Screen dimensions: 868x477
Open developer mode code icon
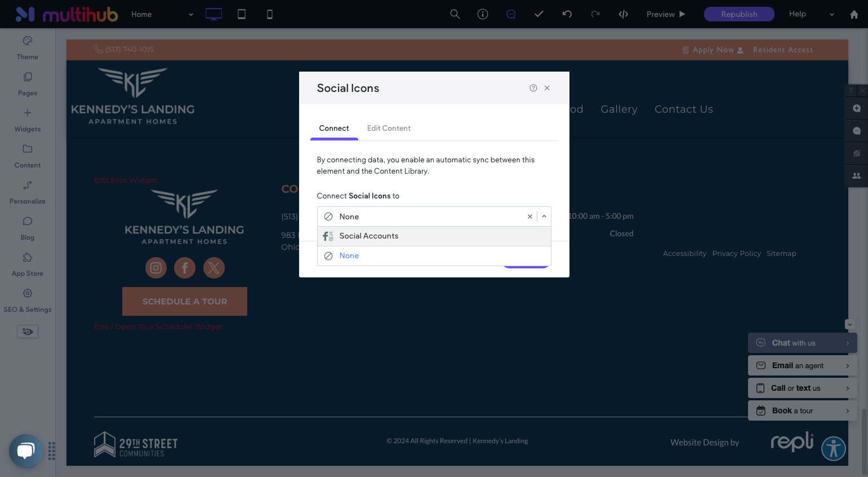[x=624, y=14]
